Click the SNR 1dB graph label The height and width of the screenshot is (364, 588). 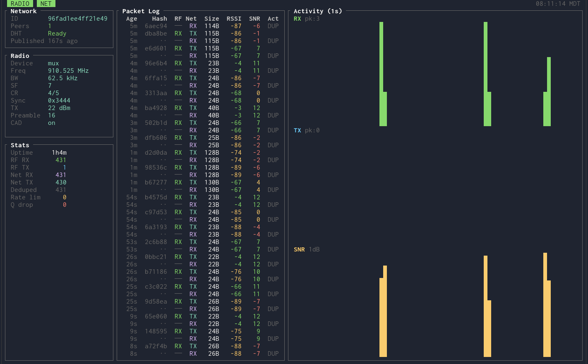(307, 249)
